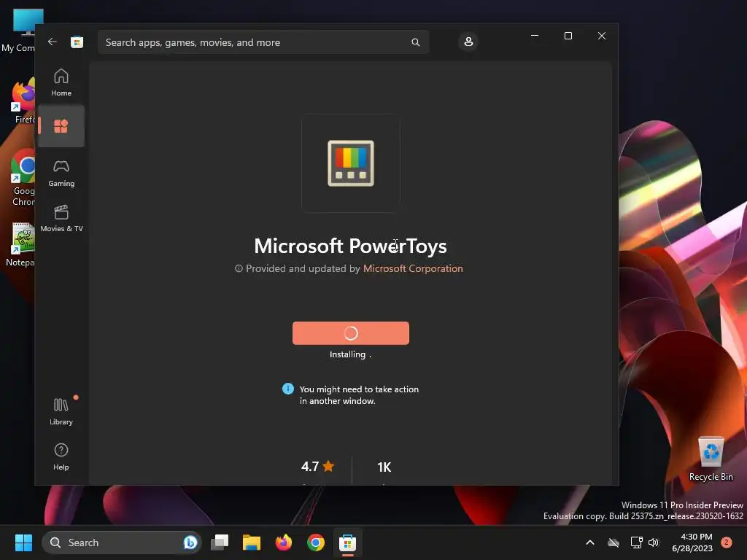The image size is (747, 560).
Task: Open the volume speaker tray icon
Action: [654, 542]
